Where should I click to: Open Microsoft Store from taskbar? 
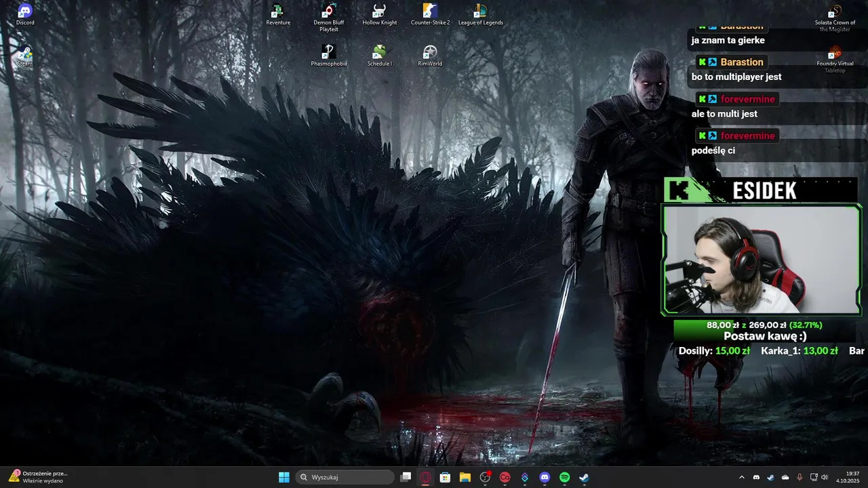point(445,477)
